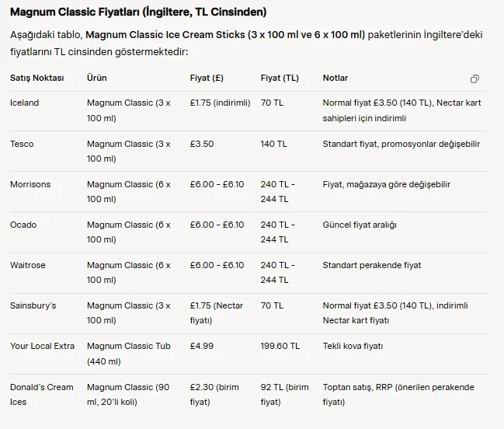504x429 pixels.
Task: Select the Your Local Extra cell
Action: point(42,346)
